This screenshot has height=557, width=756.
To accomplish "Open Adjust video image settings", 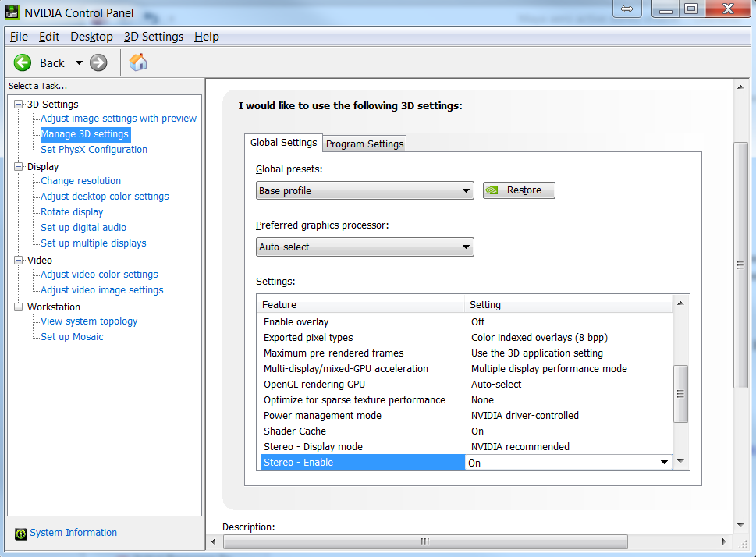I will click(x=102, y=290).
